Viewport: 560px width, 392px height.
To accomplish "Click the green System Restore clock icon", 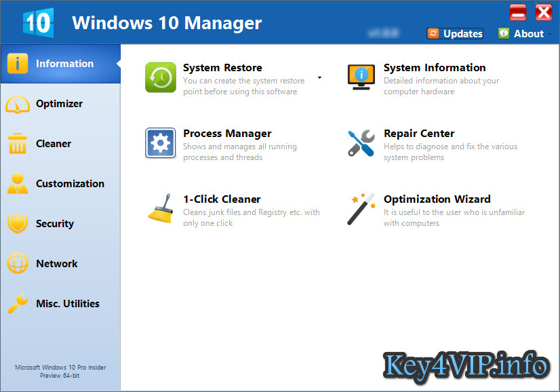I will (x=161, y=77).
